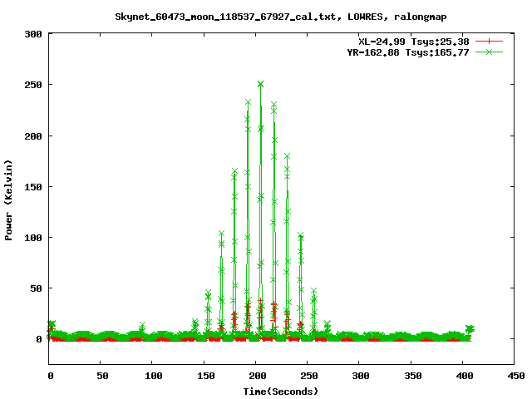Click the Power (Kelvin) axis label
Screen dimensions: 532x399
(x=8, y=200)
